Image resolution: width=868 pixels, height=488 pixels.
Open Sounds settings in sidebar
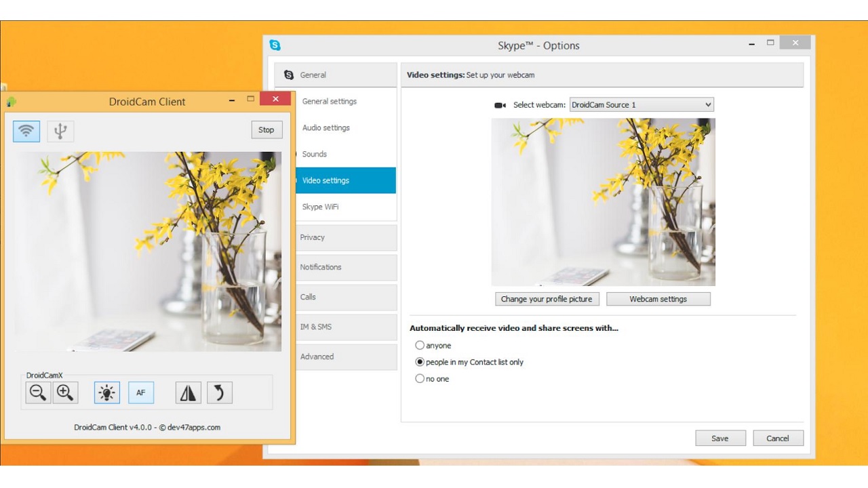click(x=315, y=155)
